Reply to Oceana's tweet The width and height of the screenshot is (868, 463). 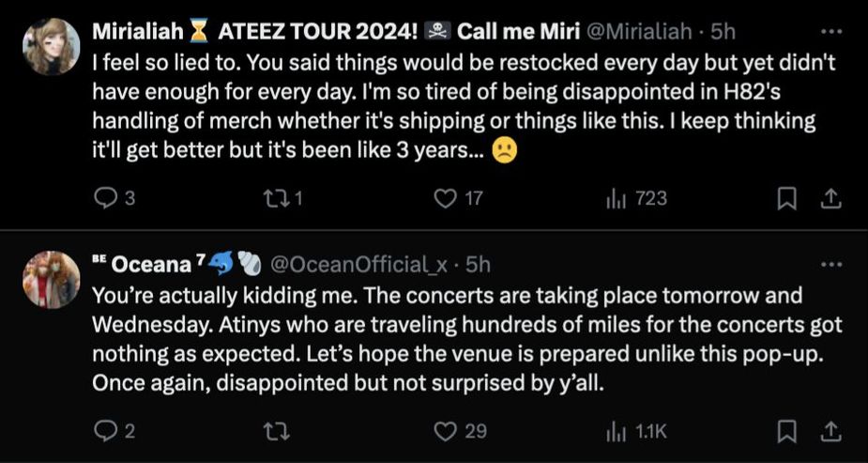[105, 431]
